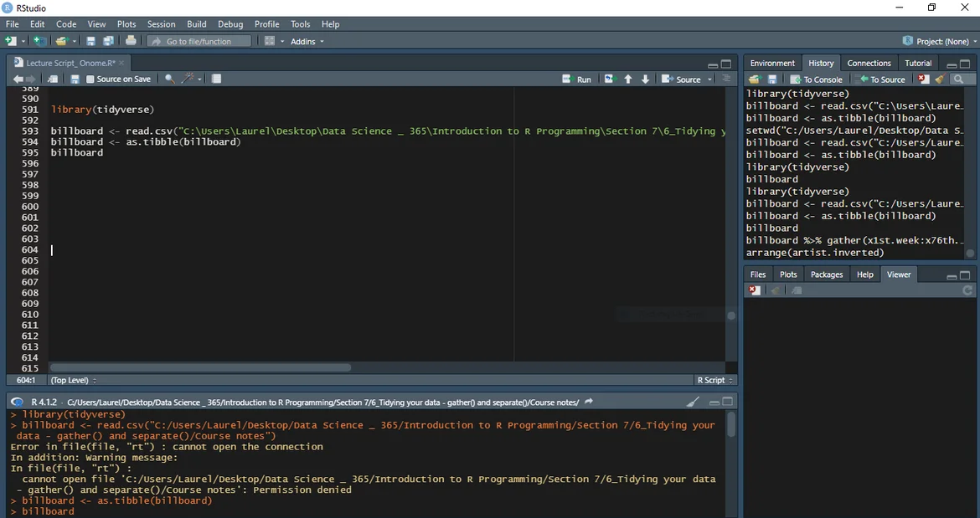The height and width of the screenshot is (518, 980).
Task: Switch to the Environment tab
Action: (x=771, y=63)
